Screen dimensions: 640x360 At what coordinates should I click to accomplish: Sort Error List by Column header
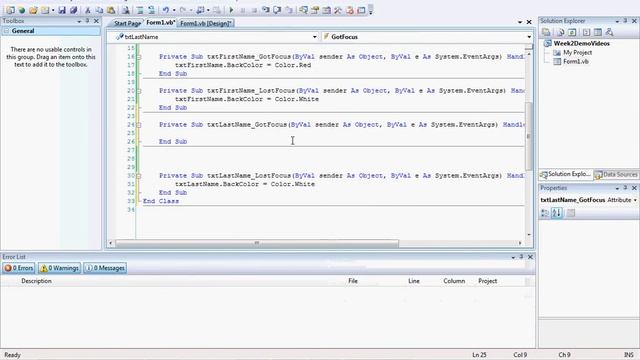454,281
